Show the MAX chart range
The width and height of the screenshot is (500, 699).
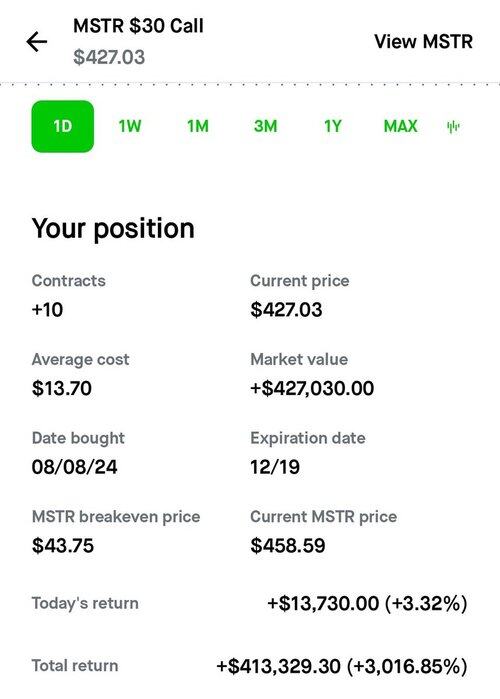(400, 126)
